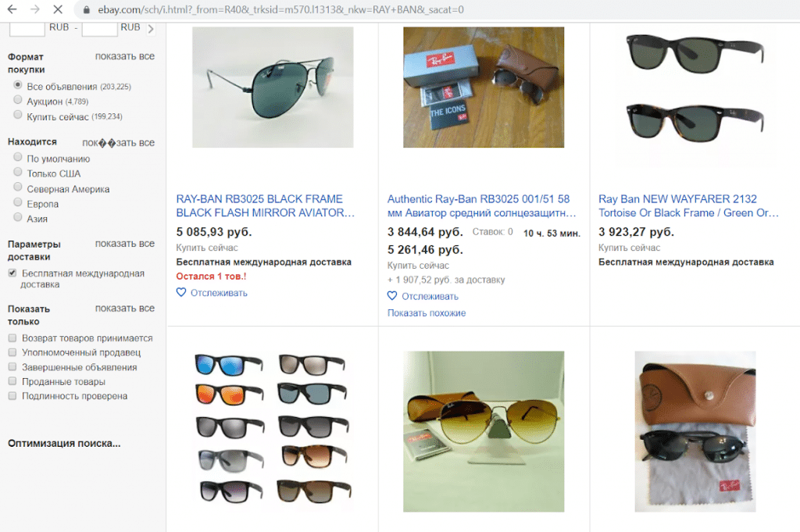Check Уполномоченный продавец option
This screenshot has width=800, height=532.
12,352
